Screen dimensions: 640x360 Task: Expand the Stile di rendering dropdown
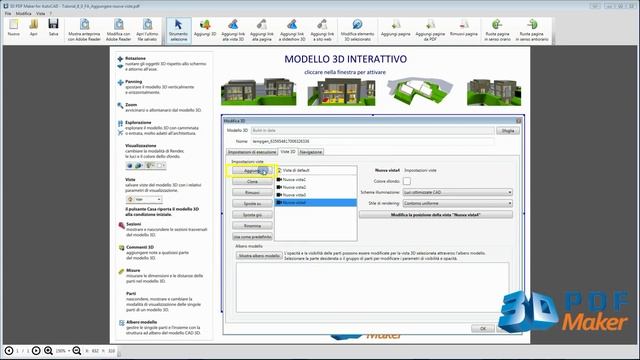coord(458,203)
